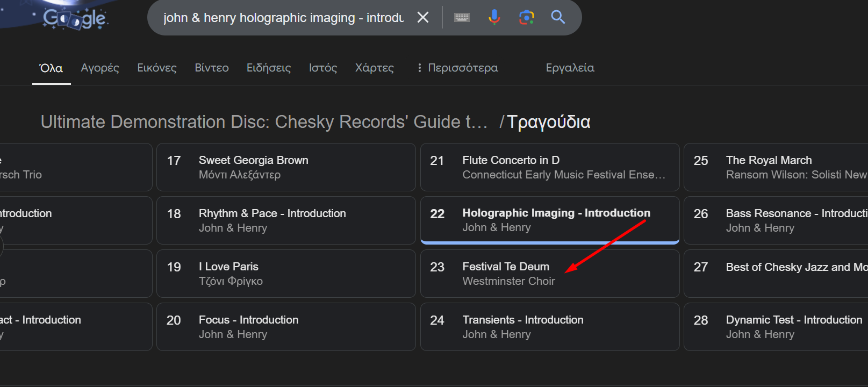This screenshot has width=868, height=387.
Task: Open Google Lens image search icon
Action: coord(527,18)
